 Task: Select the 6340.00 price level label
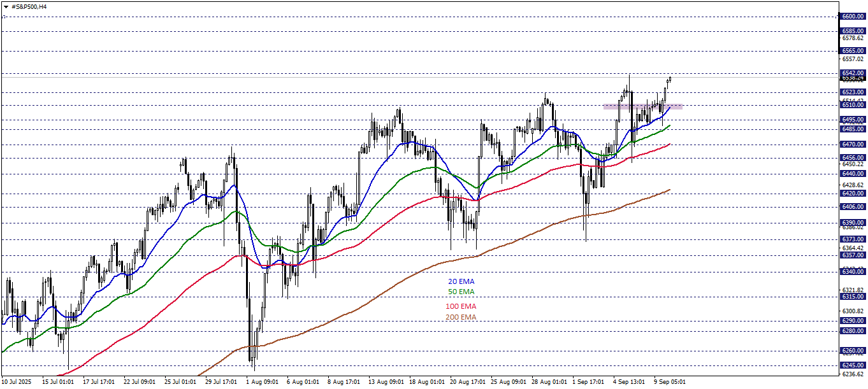pyautogui.click(x=853, y=272)
